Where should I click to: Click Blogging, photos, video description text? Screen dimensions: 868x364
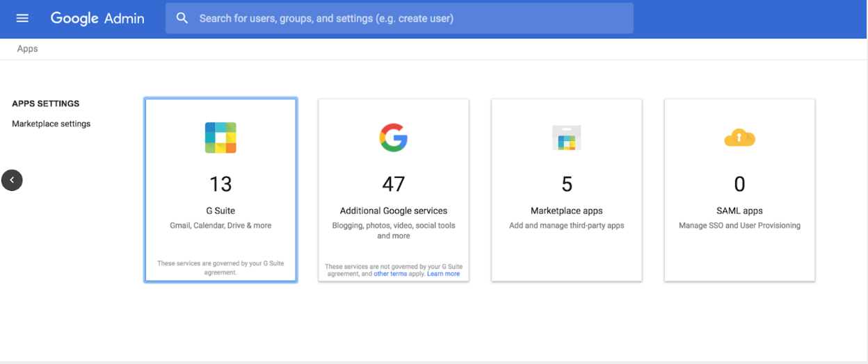[394, 231]
